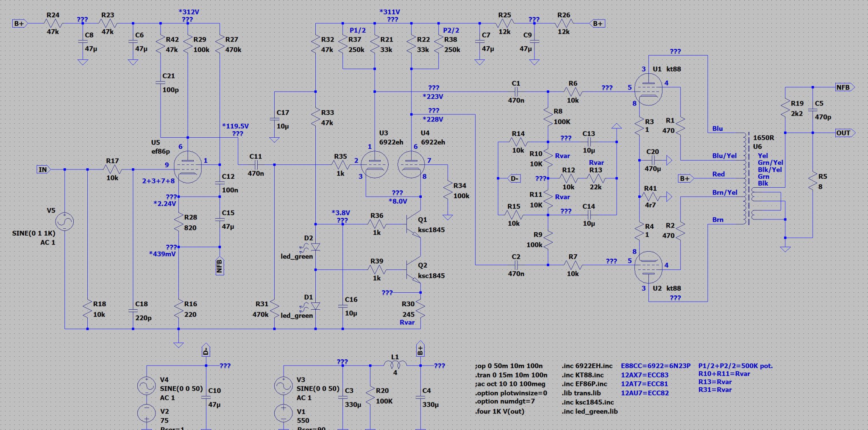The height and width of the screenshot is (430, 868).
Task: Select the R30 245 resistor symbol
Action: tap(420, 309)
